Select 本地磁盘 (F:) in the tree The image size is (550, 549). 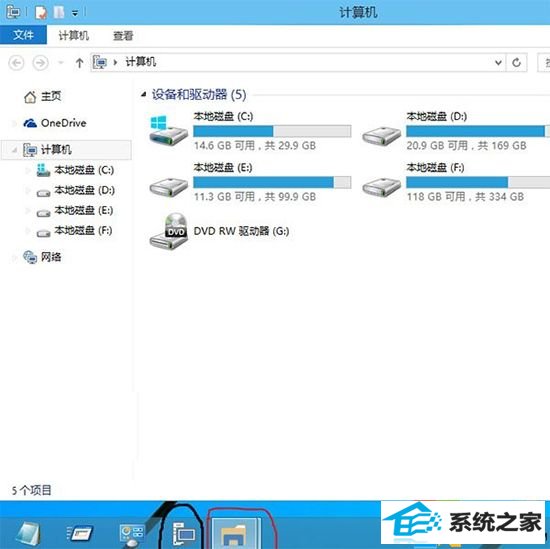click(x=83, y=230)
